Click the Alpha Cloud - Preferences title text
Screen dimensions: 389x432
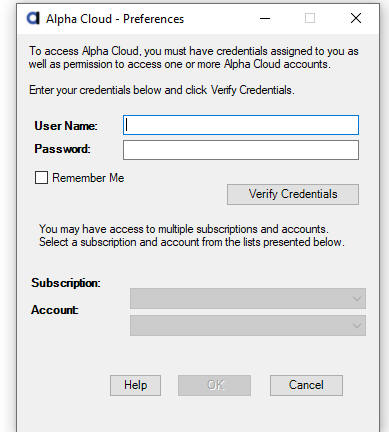tap(115, 19)
